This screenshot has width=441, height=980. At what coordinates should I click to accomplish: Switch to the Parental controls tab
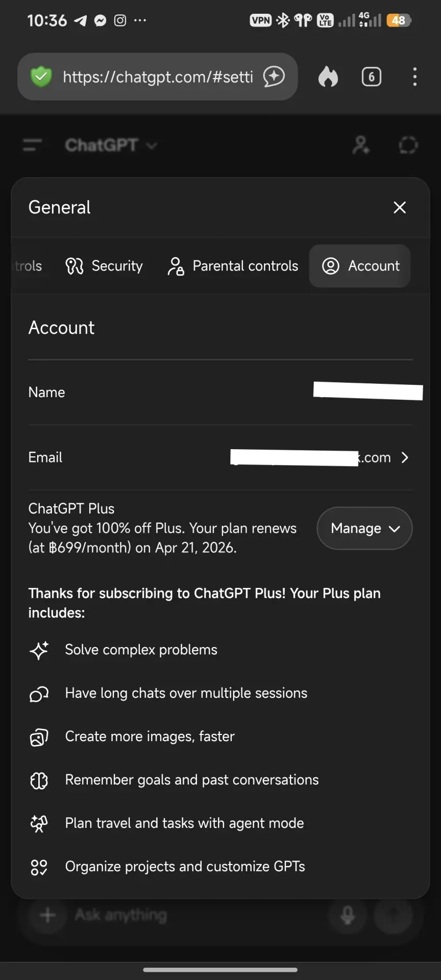233,266
